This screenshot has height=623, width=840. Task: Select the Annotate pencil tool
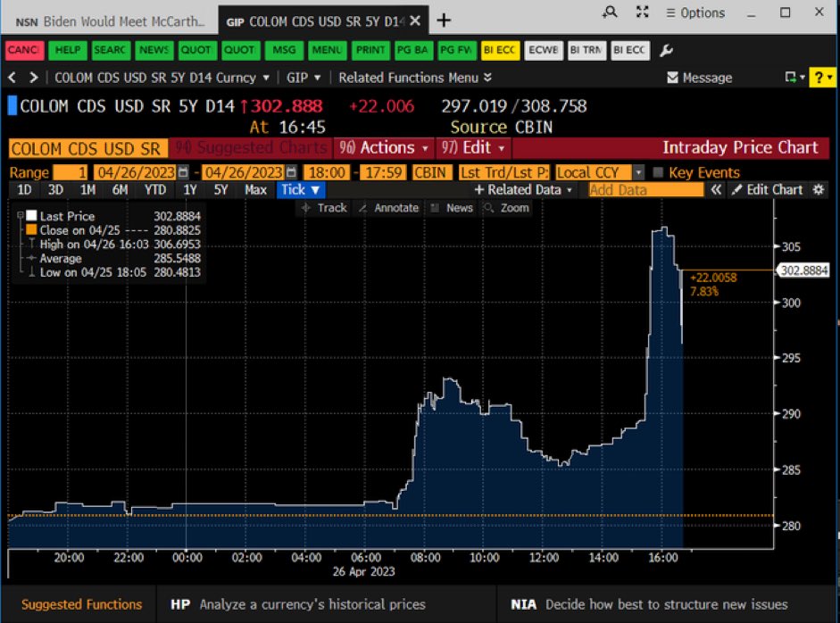click(389, 208)
